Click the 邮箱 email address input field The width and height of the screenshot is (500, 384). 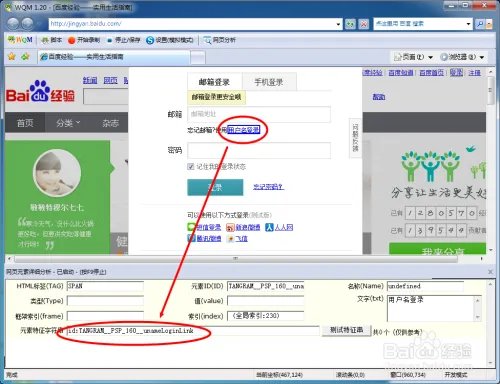click(x=259, y=114)
